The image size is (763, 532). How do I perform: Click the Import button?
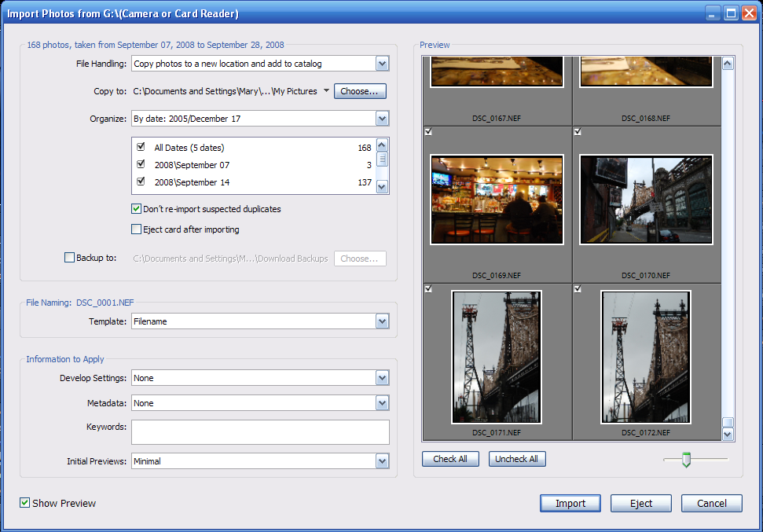[x=570, y=503]
